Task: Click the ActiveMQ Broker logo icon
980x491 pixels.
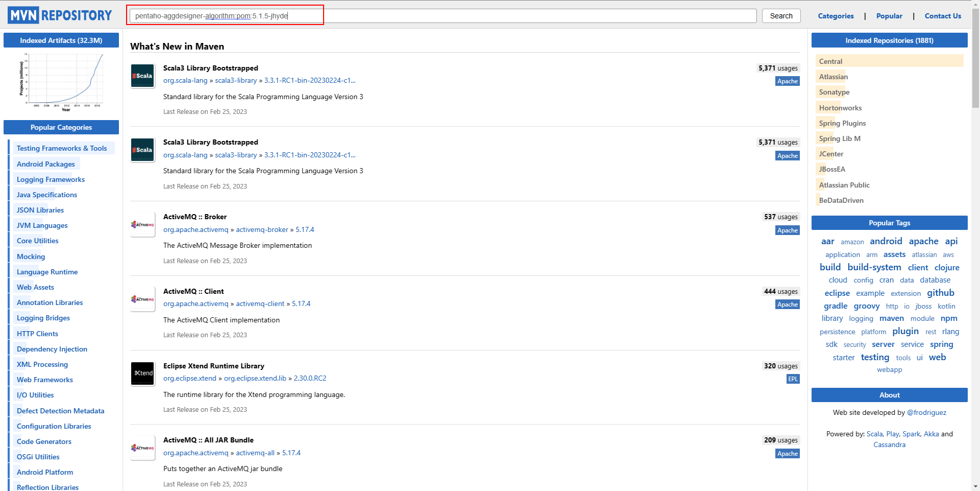Action: [142, 225]
